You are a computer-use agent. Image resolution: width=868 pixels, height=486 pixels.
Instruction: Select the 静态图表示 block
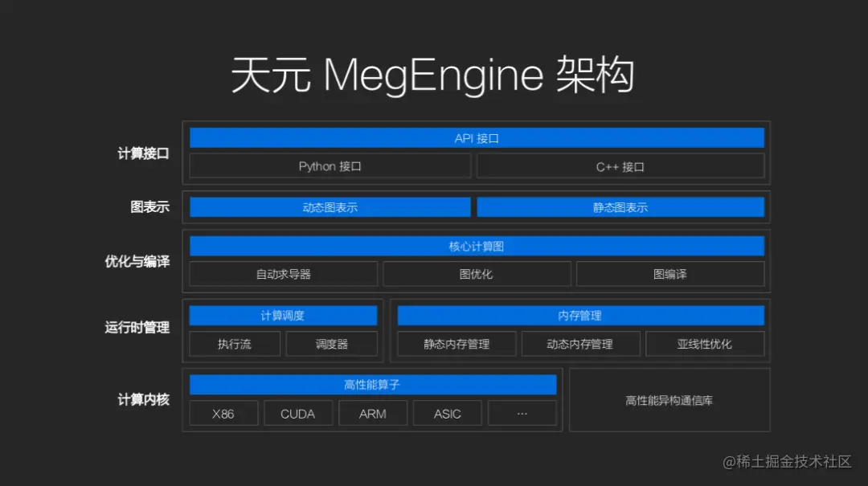(620, 207)
